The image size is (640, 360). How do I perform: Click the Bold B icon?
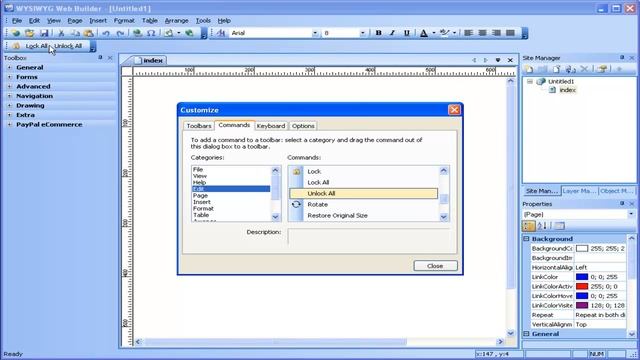pos(378,33)
